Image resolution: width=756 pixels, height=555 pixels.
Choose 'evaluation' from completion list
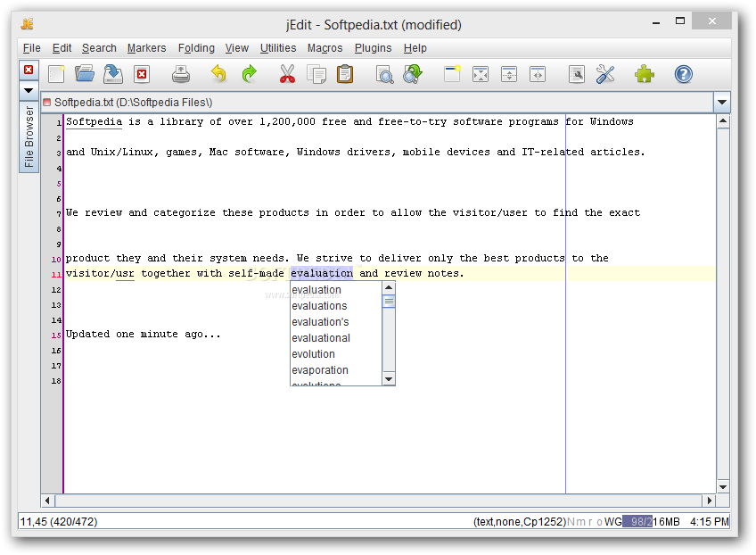click(336, 290)
